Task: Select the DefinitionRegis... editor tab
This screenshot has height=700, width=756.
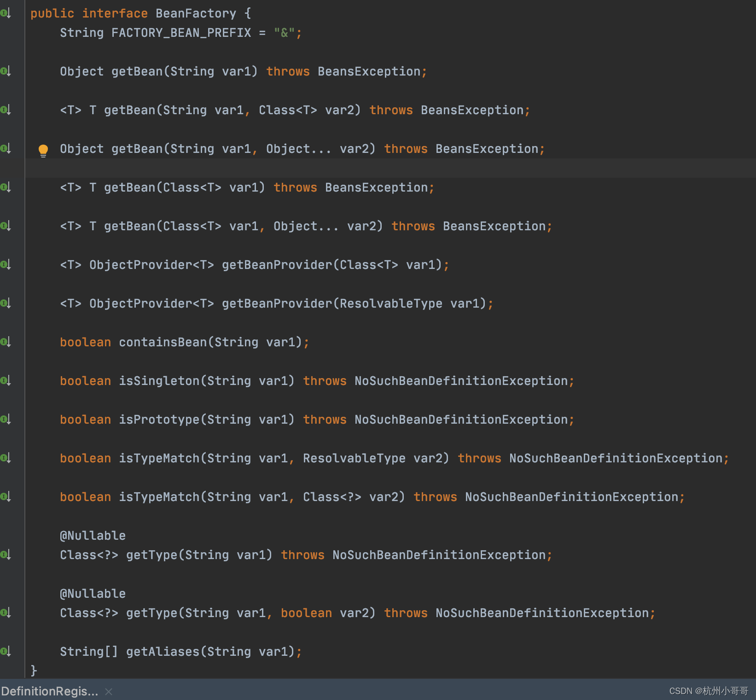Action: pos(48,691)
